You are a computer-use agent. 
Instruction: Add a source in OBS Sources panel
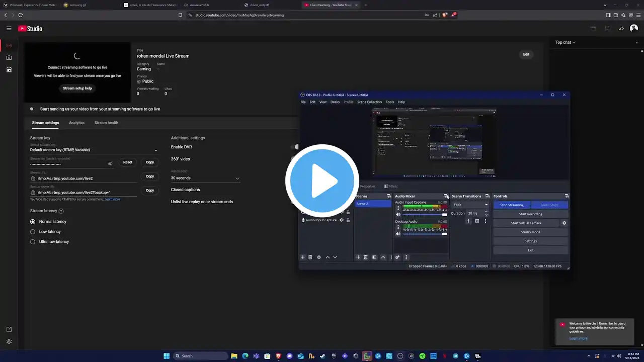(303, 257)
